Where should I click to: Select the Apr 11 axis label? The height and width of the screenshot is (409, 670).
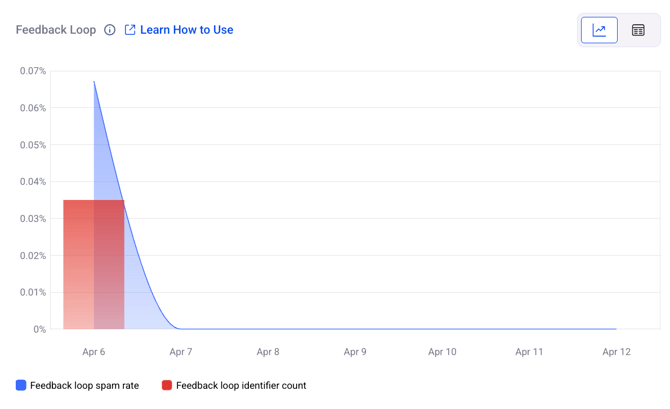point(529,352)
